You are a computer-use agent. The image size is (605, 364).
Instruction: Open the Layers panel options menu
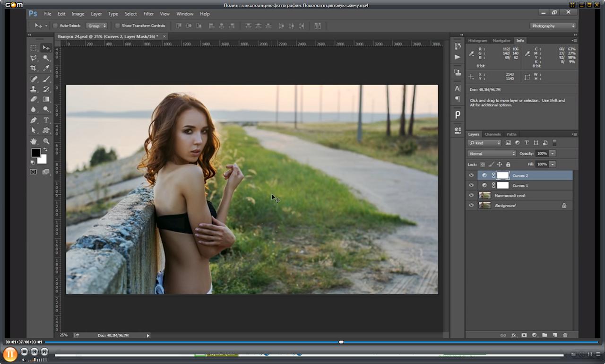point(574,134)
